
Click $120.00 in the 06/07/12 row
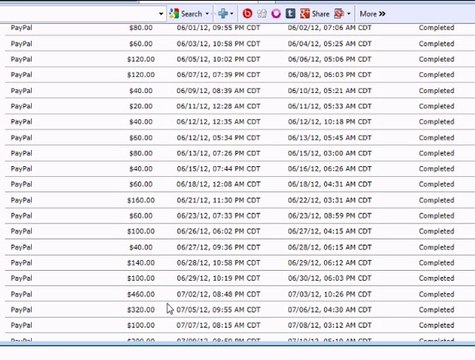[x=141, y=75]
